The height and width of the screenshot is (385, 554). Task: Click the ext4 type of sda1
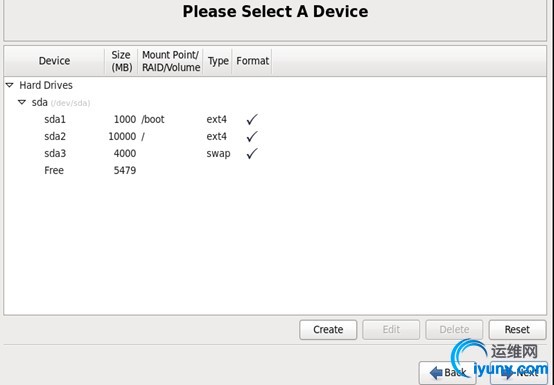point(216,119)
